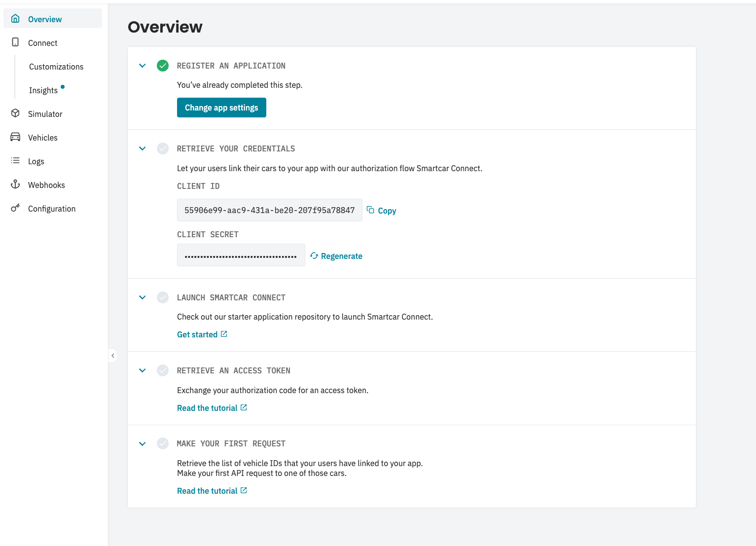Collapse the Retrieve an Access Token section
756x546 pixels.
coord(143,370)
